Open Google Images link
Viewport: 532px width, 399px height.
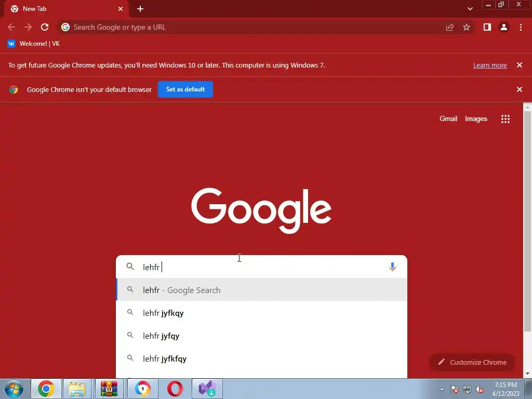point(476,119)
